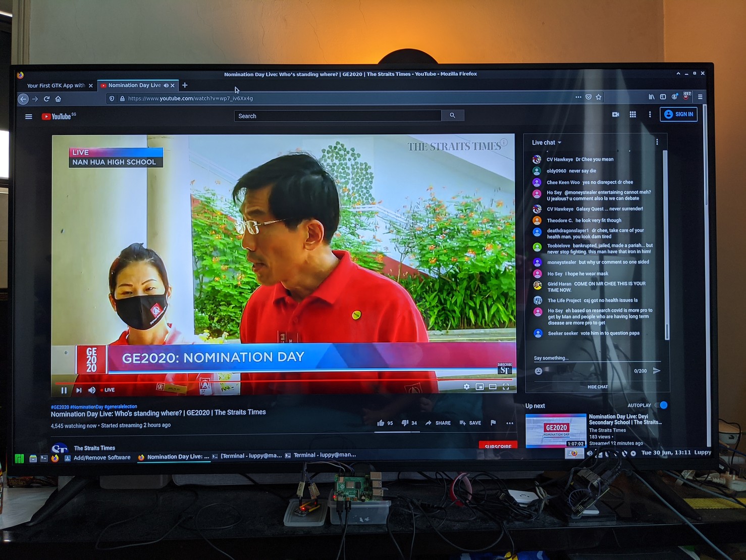Open video player settings gear
Image resolution: width=746 pixels, height=560 pixels.
click(466, 387)
